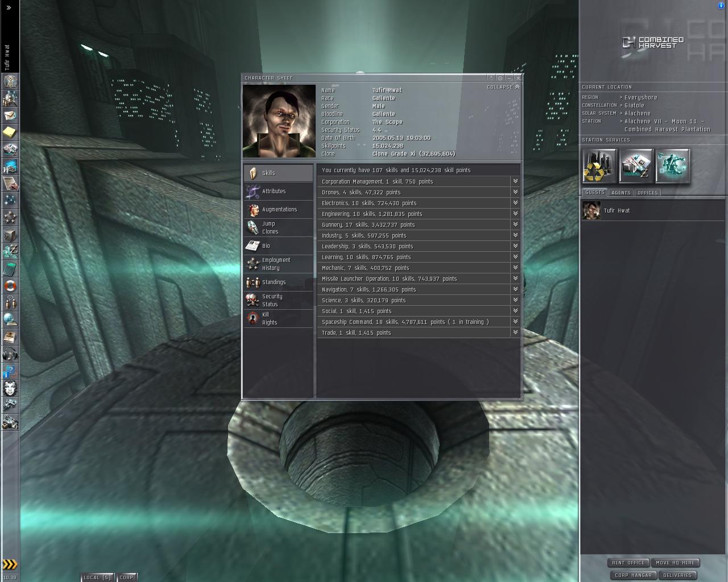Open the Augmentations section

click(278, 209)
